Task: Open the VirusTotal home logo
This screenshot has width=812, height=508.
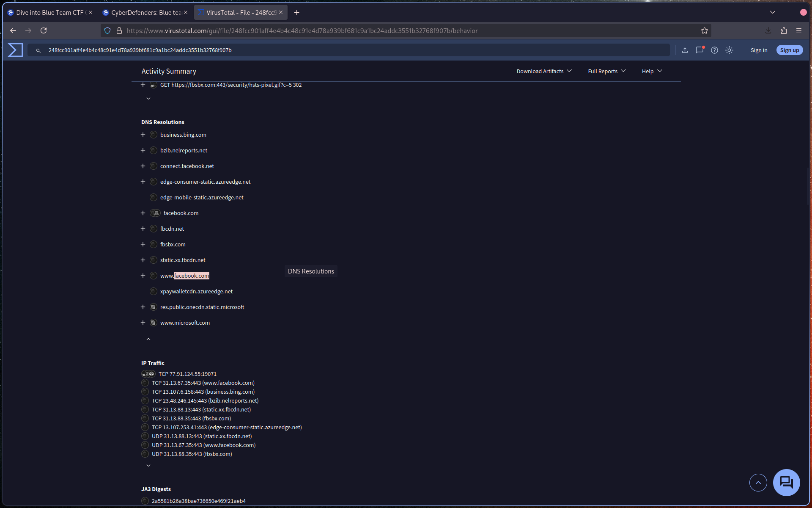Action: tap(15, 50)
